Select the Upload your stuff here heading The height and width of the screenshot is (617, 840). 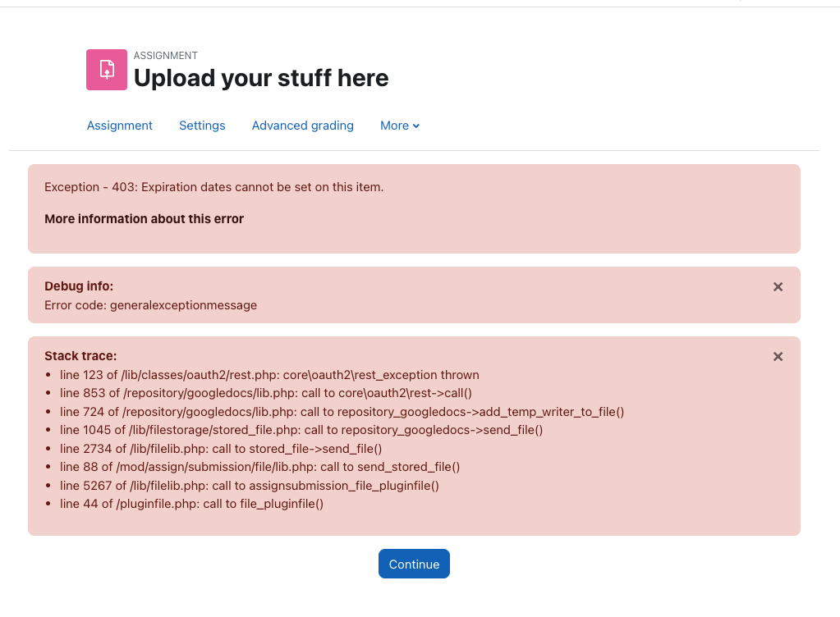(x=261, y=78)
